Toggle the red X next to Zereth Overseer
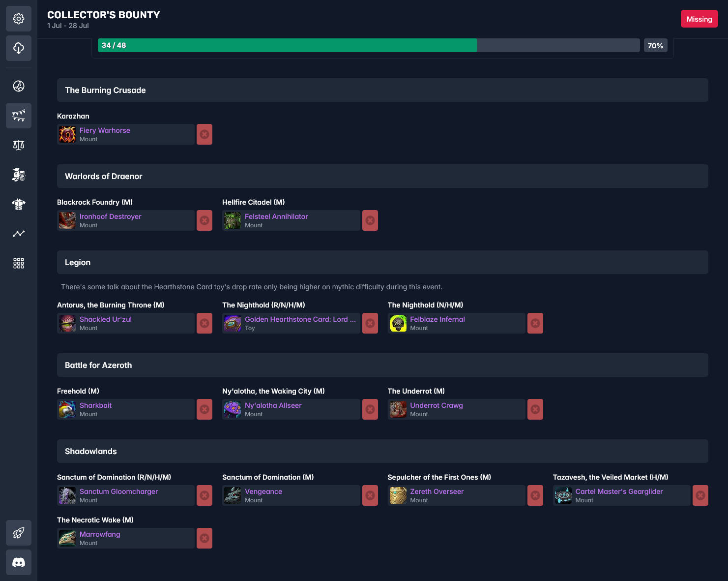Screen dimensions: 728x581 tap(535, 495)
